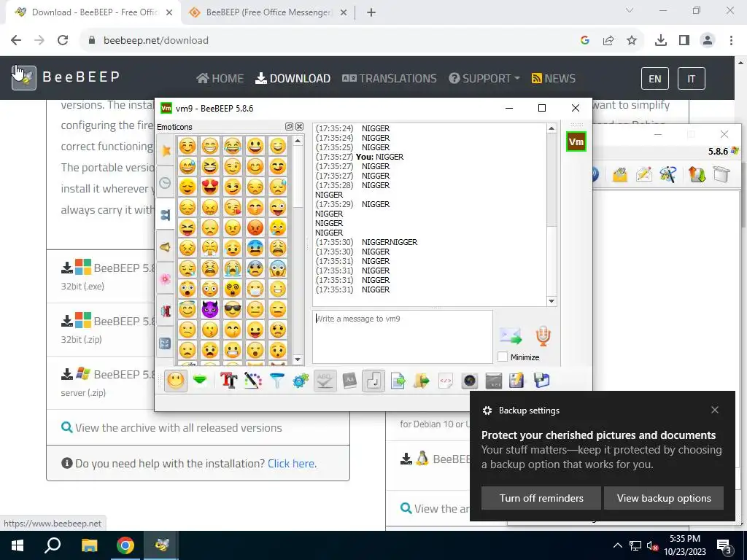Image resolution: width=747 pixels, height=560 pixels.
Task: Switch to BeeBEEP Free Office Messenger tab
Action: tap(268, 12)
